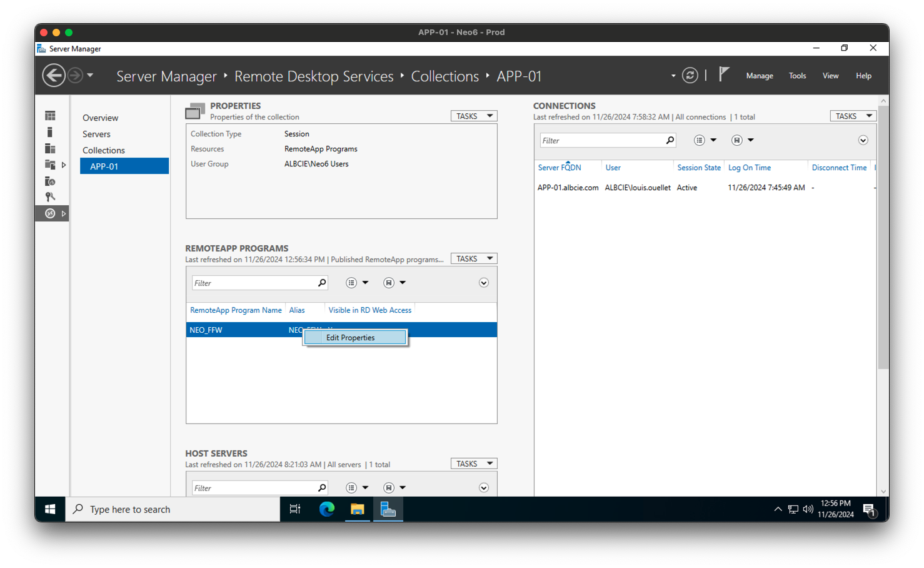Image resolution: width=924 pixels, height=568 pixels.
Task: Click Collections in the breadcrumb path
Action: 444,76
